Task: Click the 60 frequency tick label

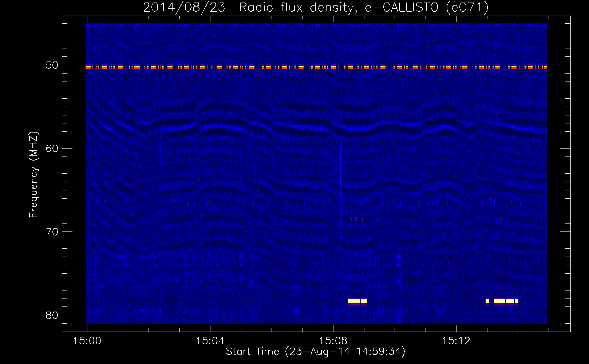Action: click(x=52, y=149)
